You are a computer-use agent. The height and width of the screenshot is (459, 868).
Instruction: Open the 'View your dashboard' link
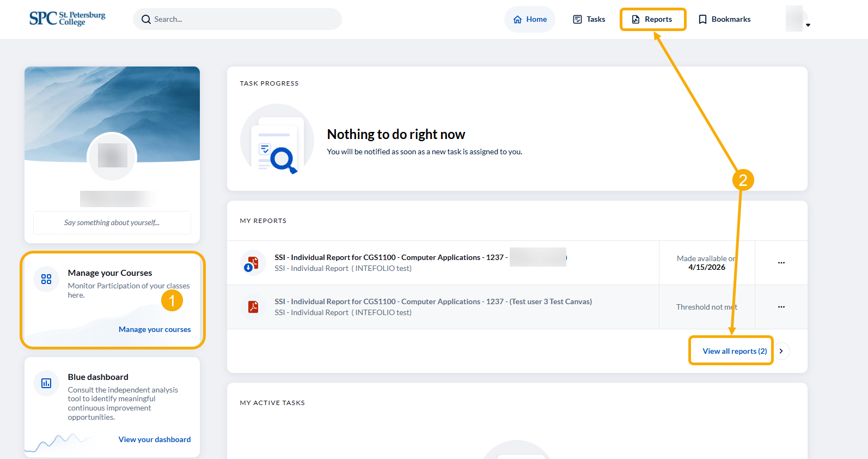click(155, 439)
